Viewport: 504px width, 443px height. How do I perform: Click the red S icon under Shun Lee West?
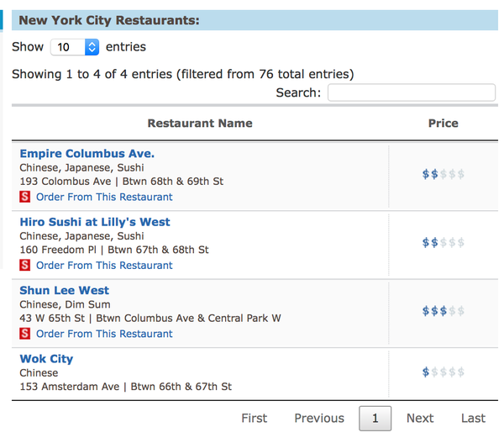(x=25, y=334)
